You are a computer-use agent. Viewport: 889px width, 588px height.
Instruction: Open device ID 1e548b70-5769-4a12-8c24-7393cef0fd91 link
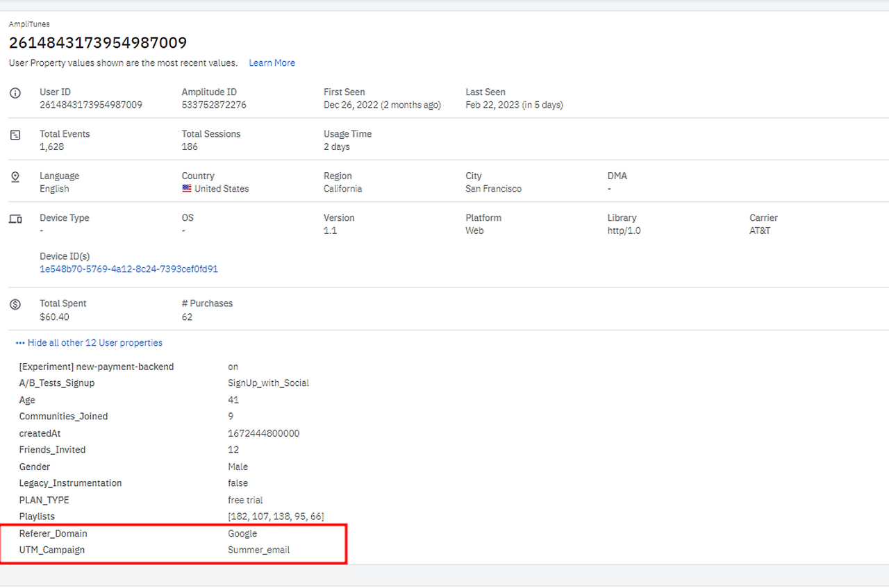(x=129, y=269)
